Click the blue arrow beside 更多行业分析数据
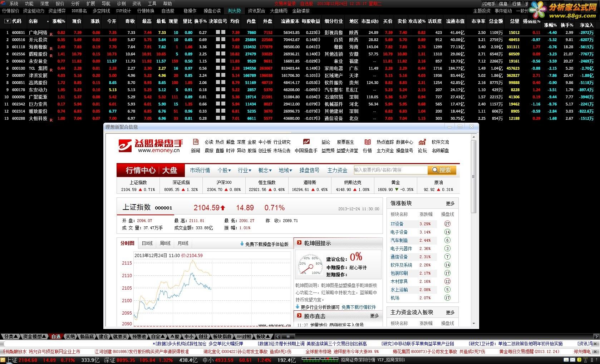The width and height of the screenshot is (600, 364). [297, 307]
